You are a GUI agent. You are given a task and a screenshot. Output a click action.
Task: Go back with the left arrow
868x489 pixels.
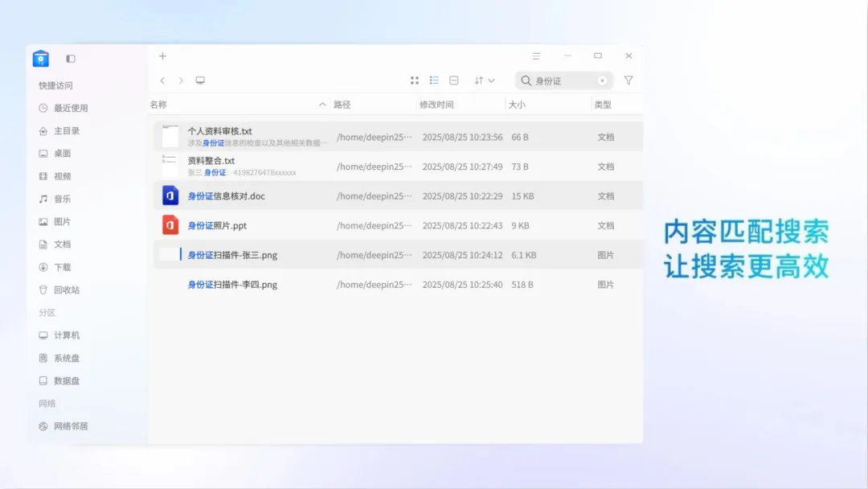point(162,80)
